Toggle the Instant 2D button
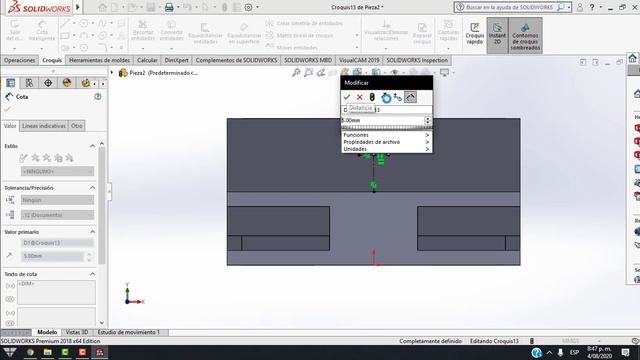The image size is (640, 360). tap(497, 34)
